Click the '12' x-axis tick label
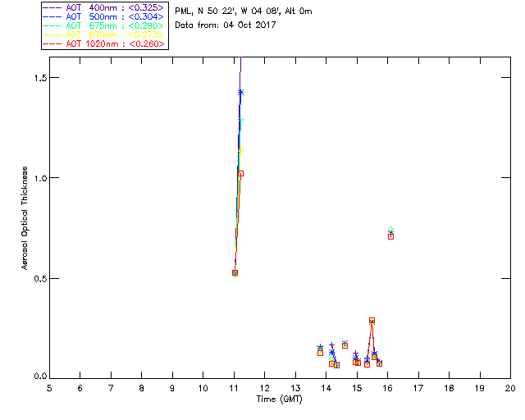 264,389
